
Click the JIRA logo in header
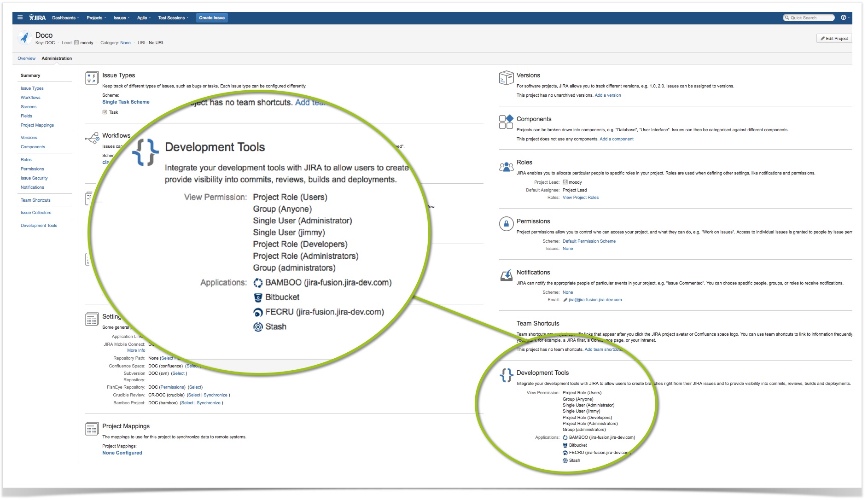click(x=37, y=17)
